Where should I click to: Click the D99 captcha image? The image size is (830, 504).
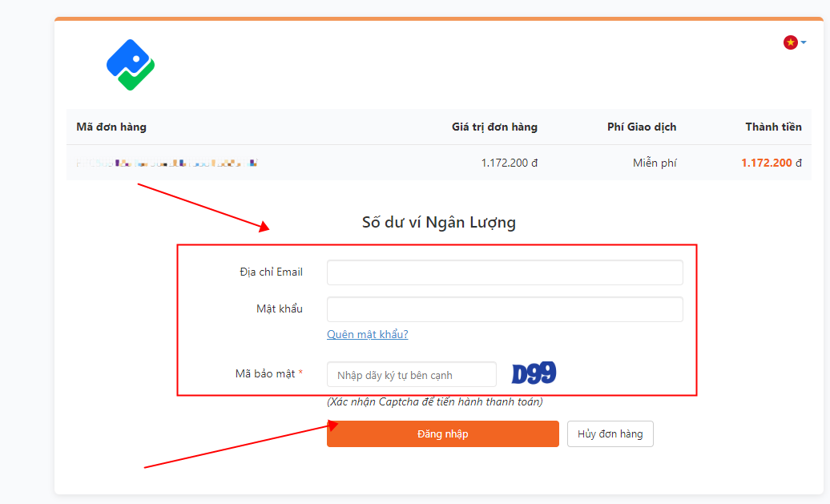[x=534, y=373]
